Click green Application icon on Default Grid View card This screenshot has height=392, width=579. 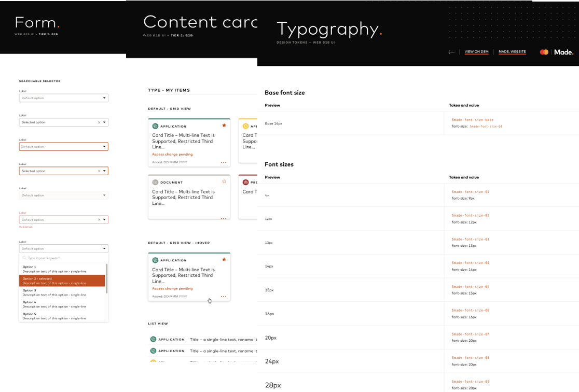[155, 126]
